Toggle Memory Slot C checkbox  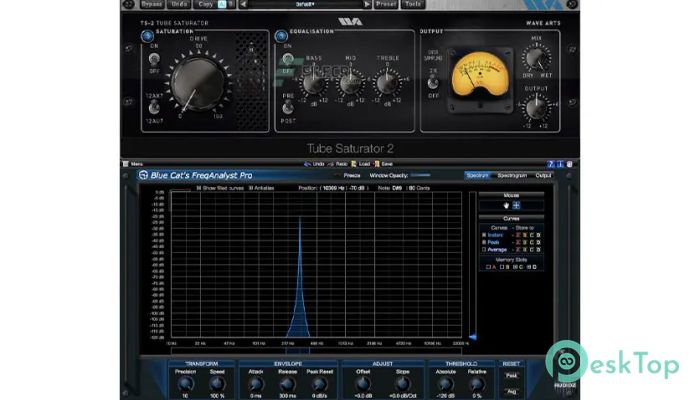pyautogui.click(x=515, y=267)
